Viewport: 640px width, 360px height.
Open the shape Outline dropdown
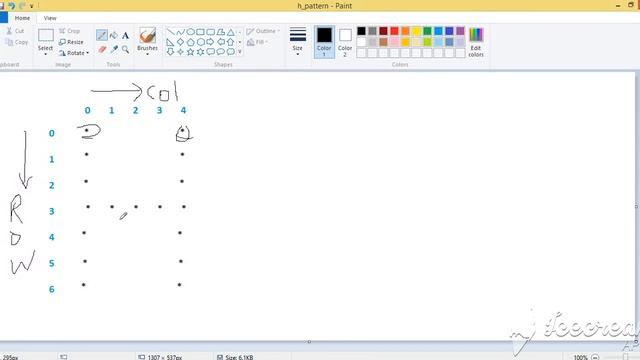(263, 31)
